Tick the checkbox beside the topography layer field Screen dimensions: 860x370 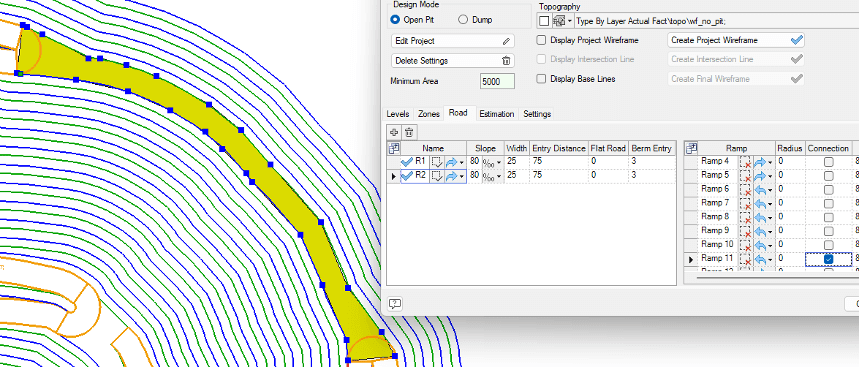544,21
